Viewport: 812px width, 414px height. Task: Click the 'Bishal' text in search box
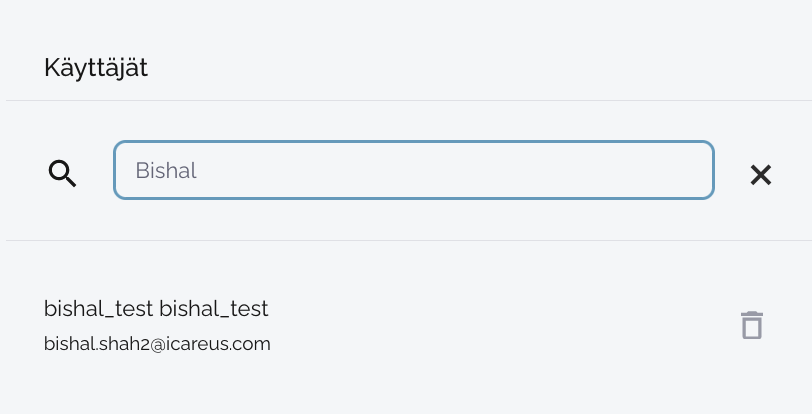[166, 171]
